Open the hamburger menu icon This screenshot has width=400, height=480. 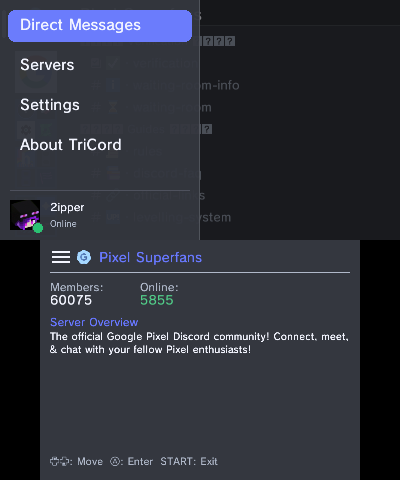coord(61,257)
